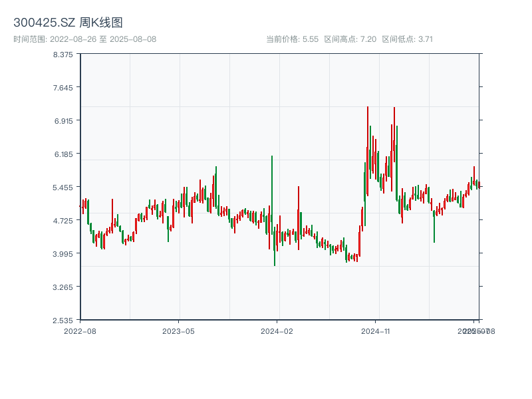Select the chart title 300425.SZ 周K线图
The height and width of the screenshot is (399, 532).
coord(68,23)
